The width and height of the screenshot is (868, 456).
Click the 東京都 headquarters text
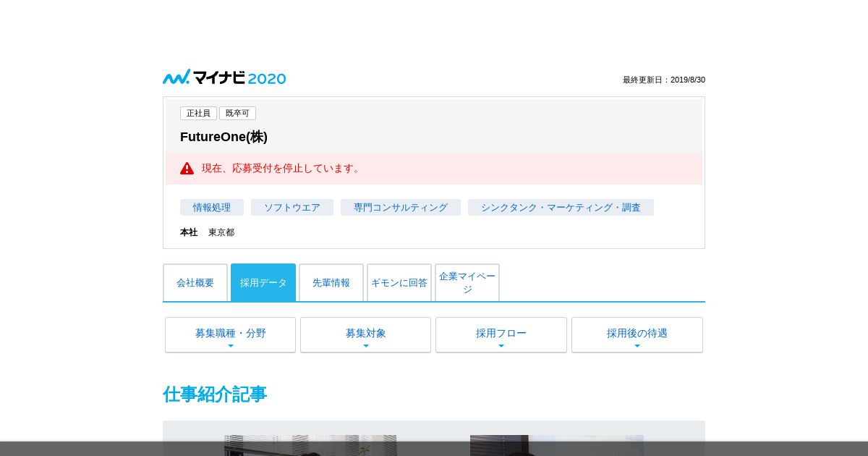[x=221, y=232]
